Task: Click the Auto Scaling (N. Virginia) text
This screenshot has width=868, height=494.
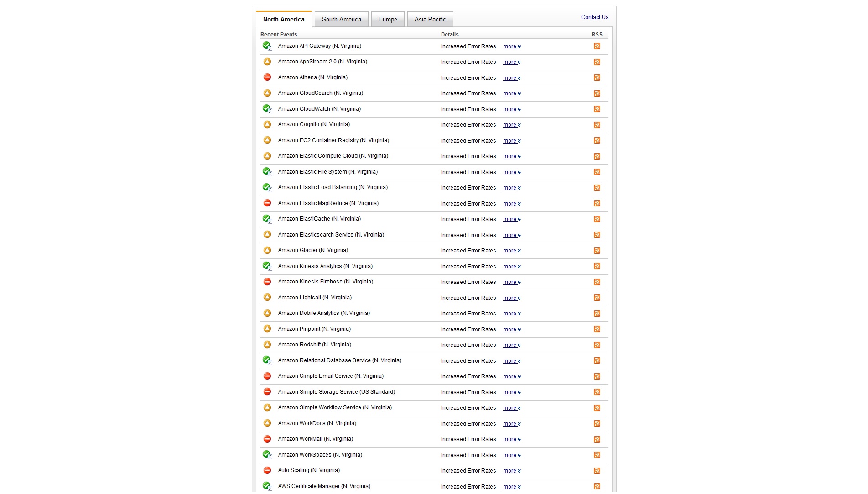Action: pos(309,470)
